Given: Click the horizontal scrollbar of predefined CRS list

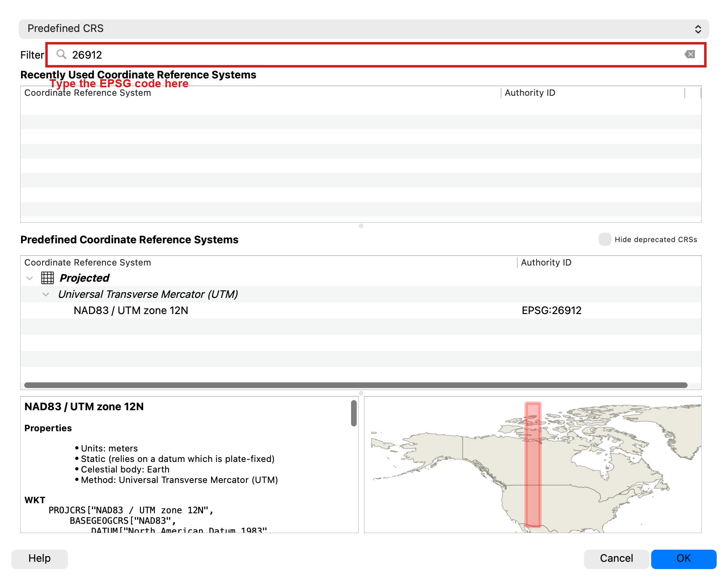Looking at the screenshot, I should [x=356, y=385].
